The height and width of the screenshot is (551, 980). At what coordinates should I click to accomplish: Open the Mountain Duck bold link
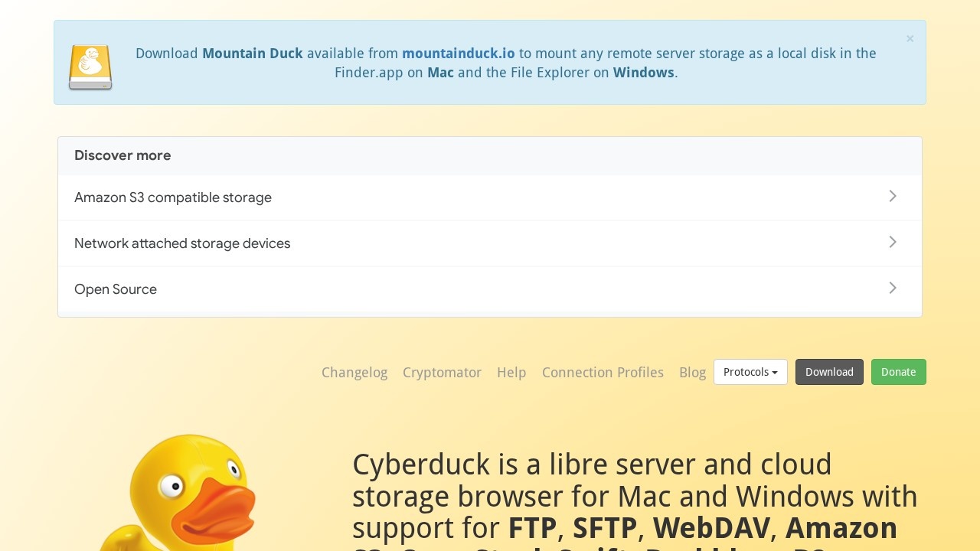(253, 54)
